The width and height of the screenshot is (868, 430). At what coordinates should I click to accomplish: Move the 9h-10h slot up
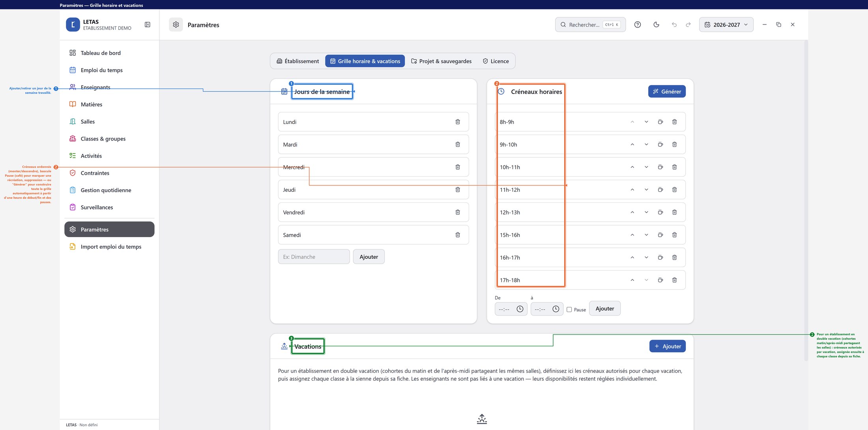(x=632, y=145)
